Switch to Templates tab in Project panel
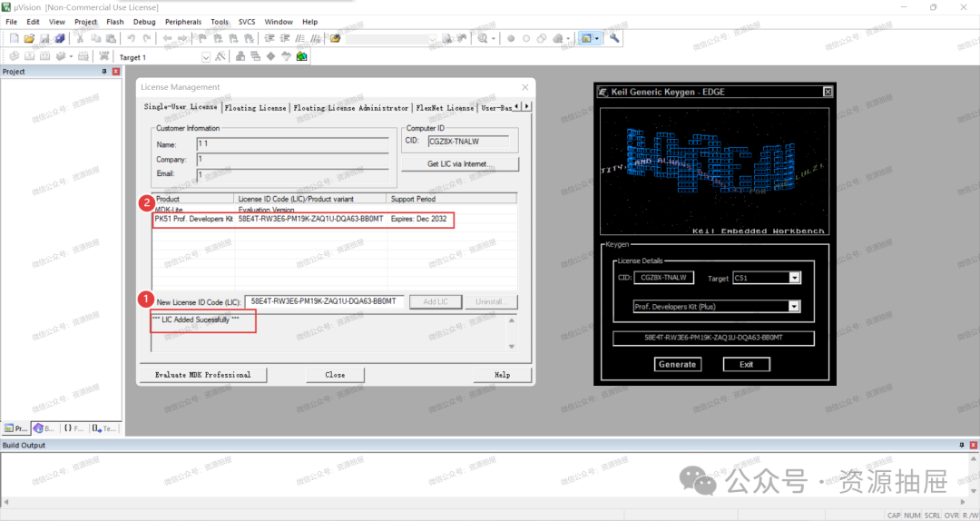 103,428
